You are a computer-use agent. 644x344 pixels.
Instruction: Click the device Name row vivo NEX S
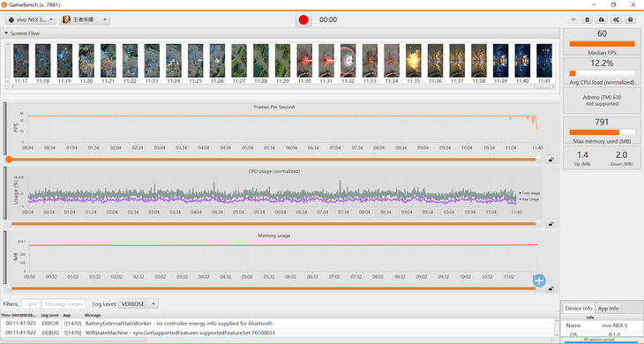point(599,325)
